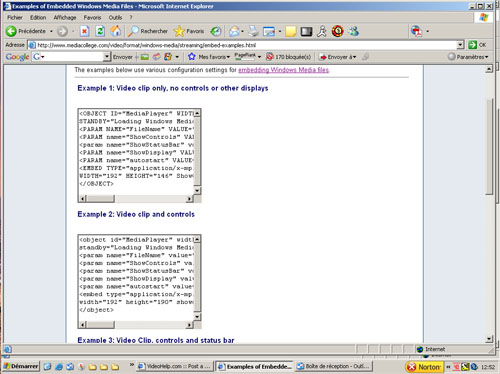The image size is (500, 374).
Task: Click Example 2 textarea horizontal scrollbar thumb
Action: [x=101, y=325]
